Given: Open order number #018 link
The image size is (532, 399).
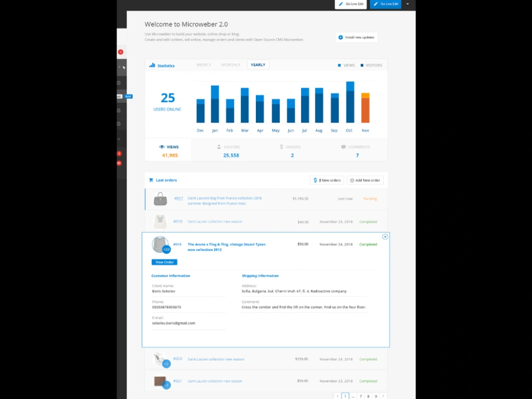Looking at the screenshot, I should 178,221.
